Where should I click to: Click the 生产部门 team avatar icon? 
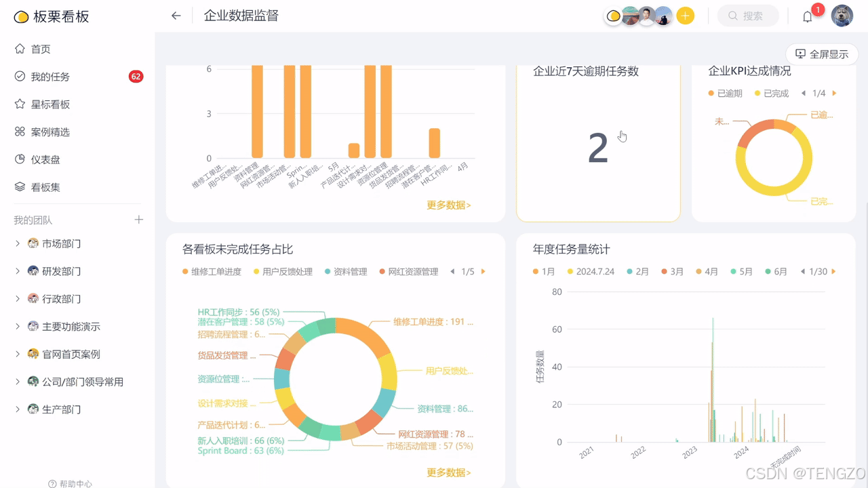tap(33, 409)
